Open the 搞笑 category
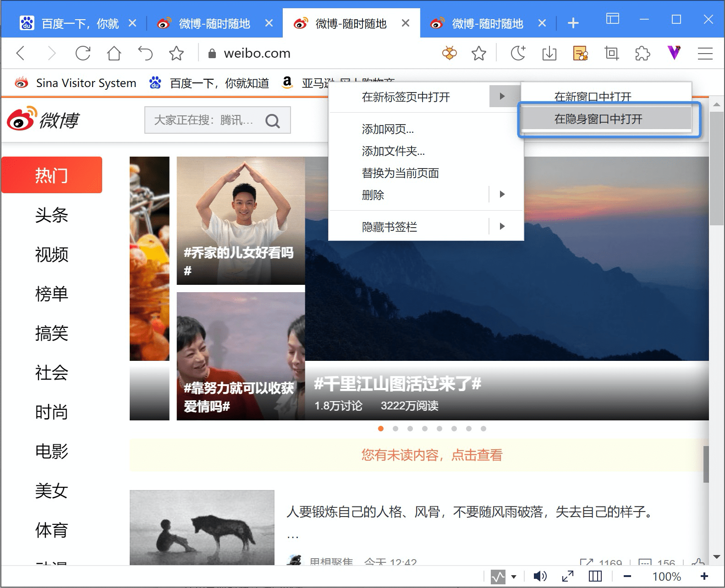Viewport: 725px width, 588px height. tap(52, 333)
